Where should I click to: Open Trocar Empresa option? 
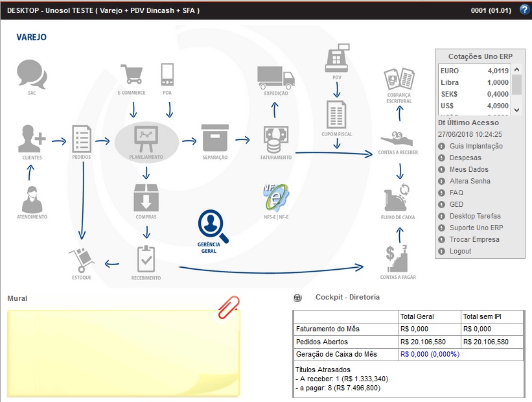[474, 239]
